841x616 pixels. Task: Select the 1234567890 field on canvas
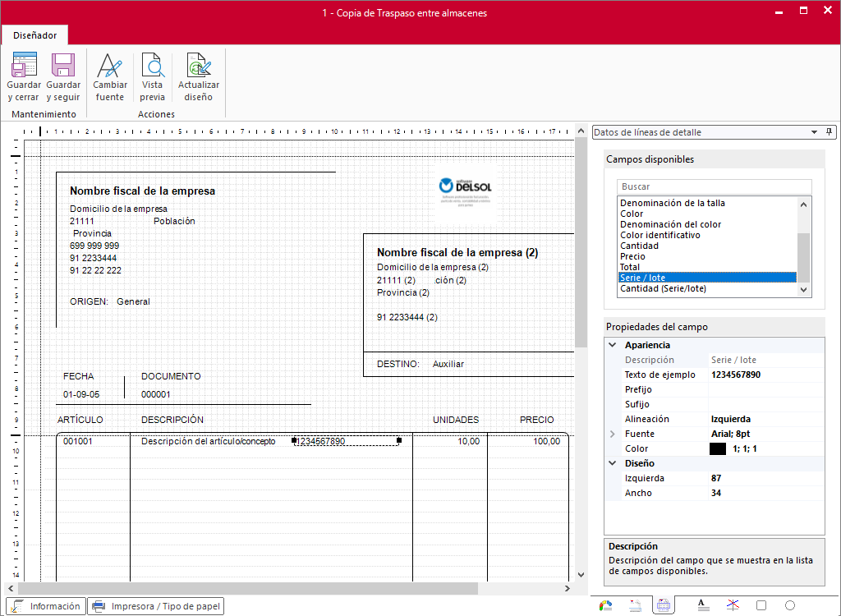[x=347, y=441]
